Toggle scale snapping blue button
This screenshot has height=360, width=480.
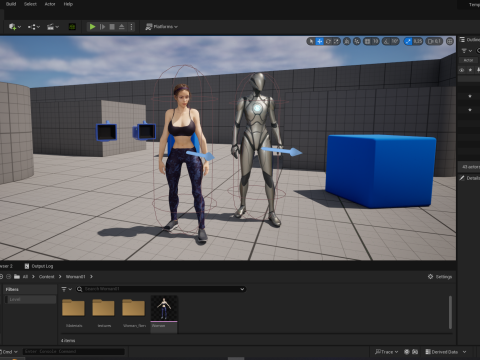[x=408, y=41]
